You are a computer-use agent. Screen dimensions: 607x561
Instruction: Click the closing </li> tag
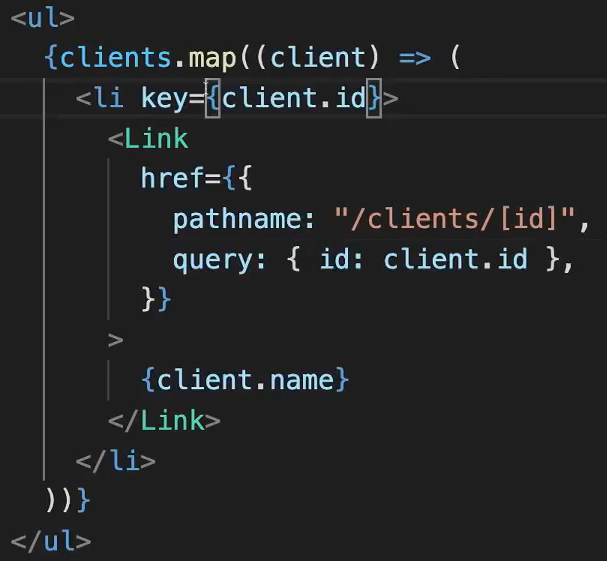click(116, 460)
